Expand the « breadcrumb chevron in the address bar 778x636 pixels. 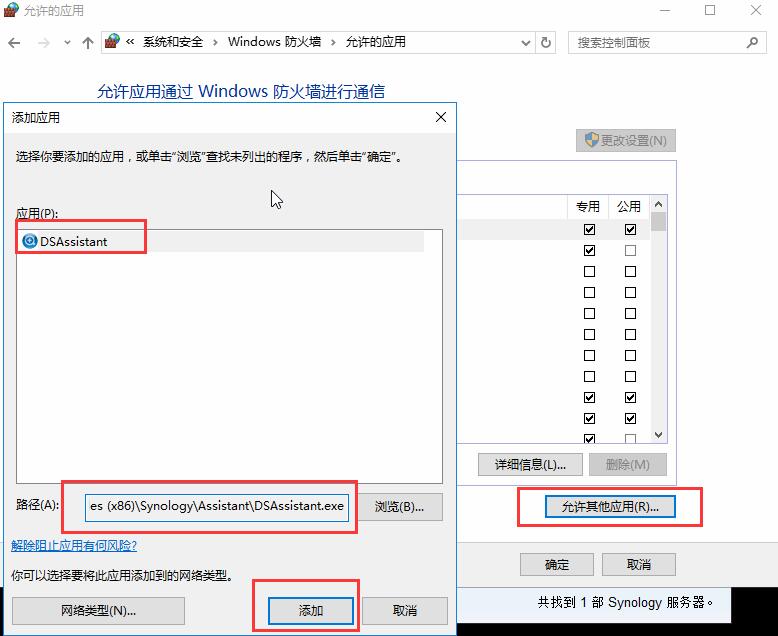tap(130, 42)
